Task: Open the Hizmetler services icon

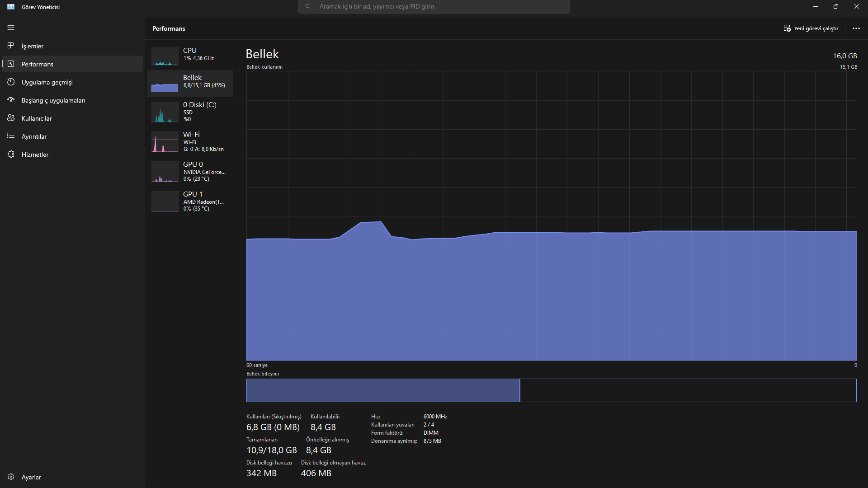Action: point(11,154)
